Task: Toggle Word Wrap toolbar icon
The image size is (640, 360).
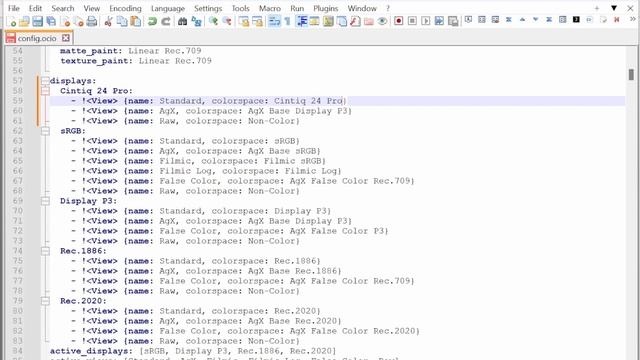Action: click(274, 21)
